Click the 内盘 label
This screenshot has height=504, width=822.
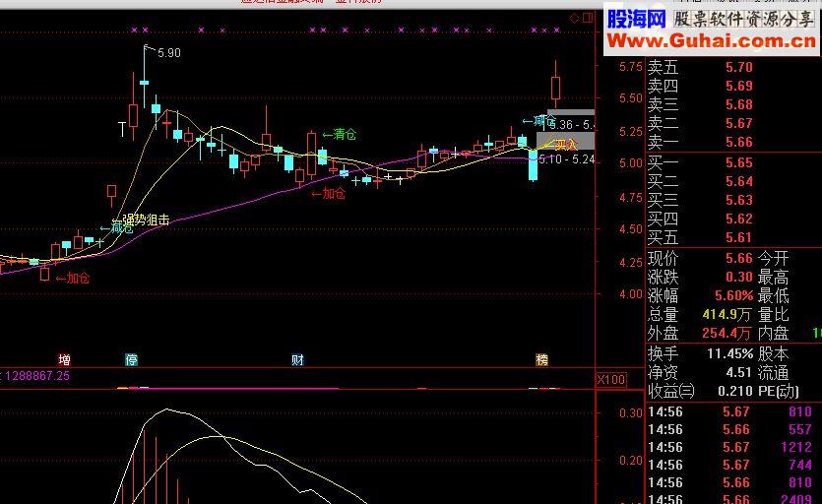[x=773, y=333]
